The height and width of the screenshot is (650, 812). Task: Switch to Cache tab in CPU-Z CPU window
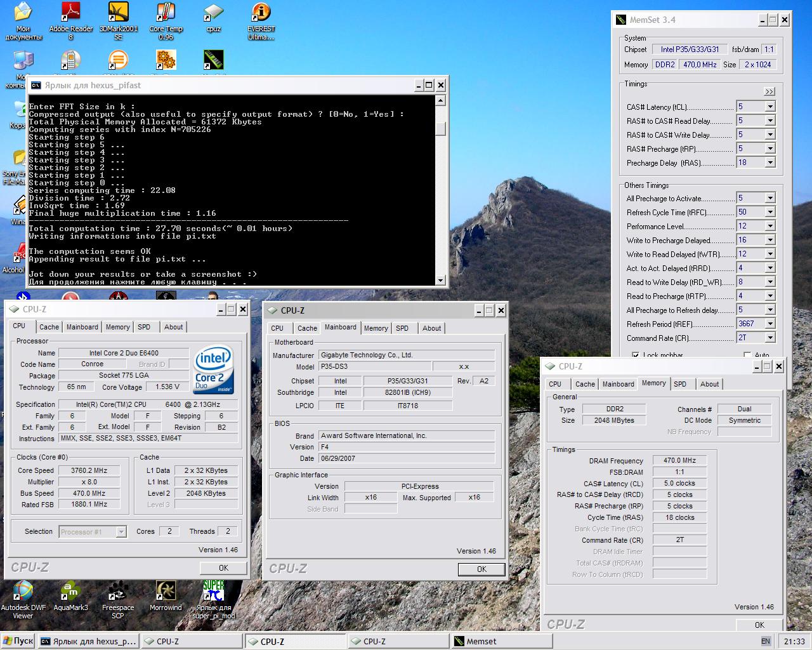(49, 327)
